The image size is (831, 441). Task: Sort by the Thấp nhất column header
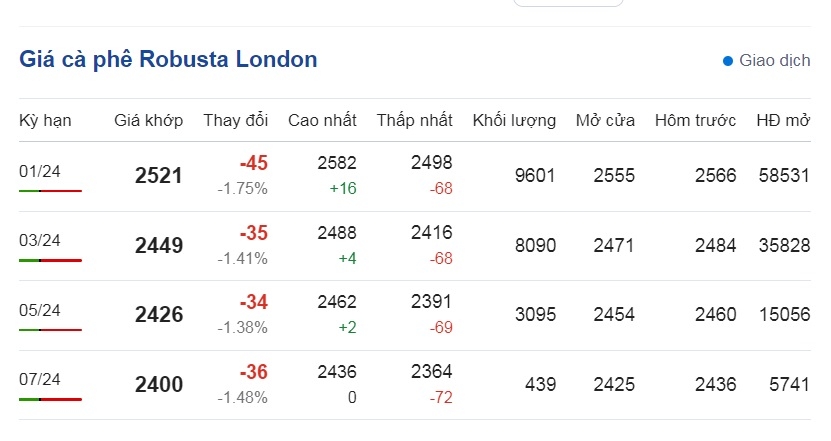coord(414,120)
